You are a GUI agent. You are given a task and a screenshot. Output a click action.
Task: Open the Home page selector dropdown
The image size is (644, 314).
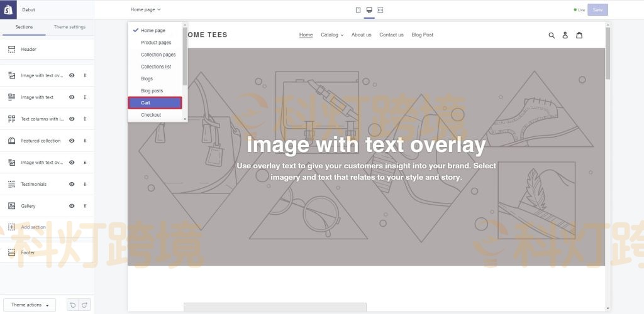pyautogui.click(x=145, y=9)
